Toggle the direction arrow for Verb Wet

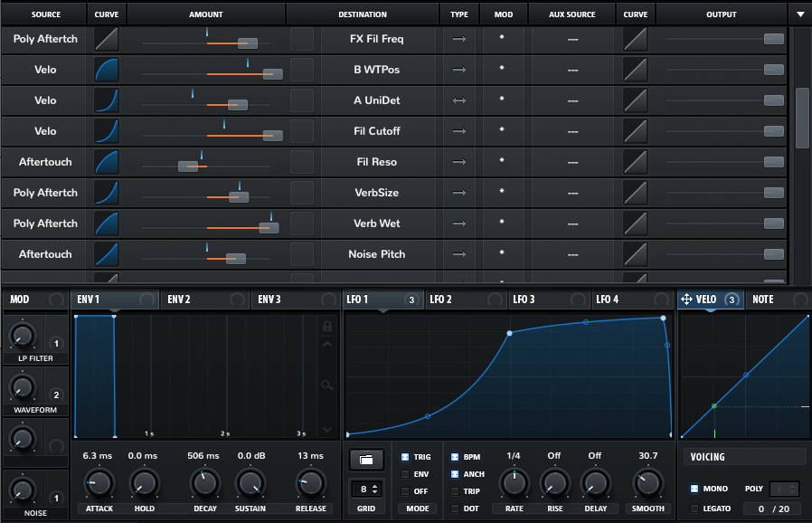[459, 223]
